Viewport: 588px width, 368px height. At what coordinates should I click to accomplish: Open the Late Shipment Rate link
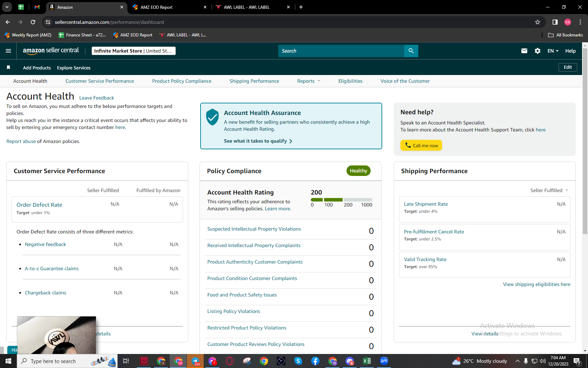click(x=426, y=204)
